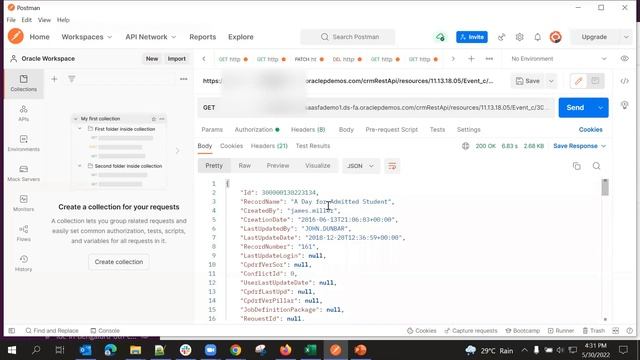Open the response Test Results tab

click(313, 146)
